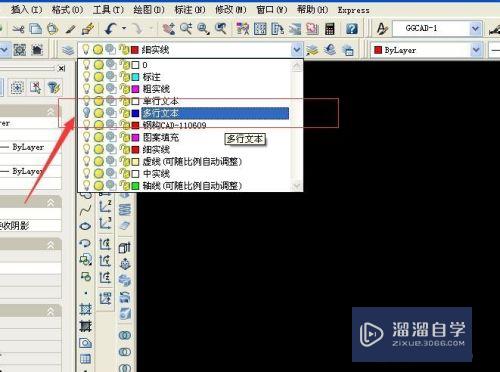Image resolution: width=500 pixels, height=372 pixels.
Task: Open the ByLayer color control dropdown
Action: point(476,50)
